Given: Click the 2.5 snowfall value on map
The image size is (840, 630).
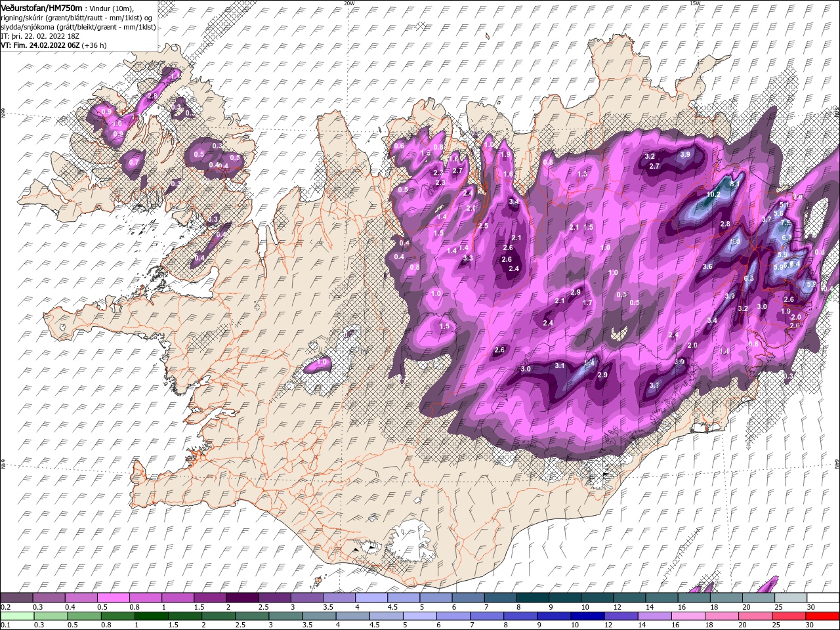Looking at the screenshot, I should click(x=484, y=226).
